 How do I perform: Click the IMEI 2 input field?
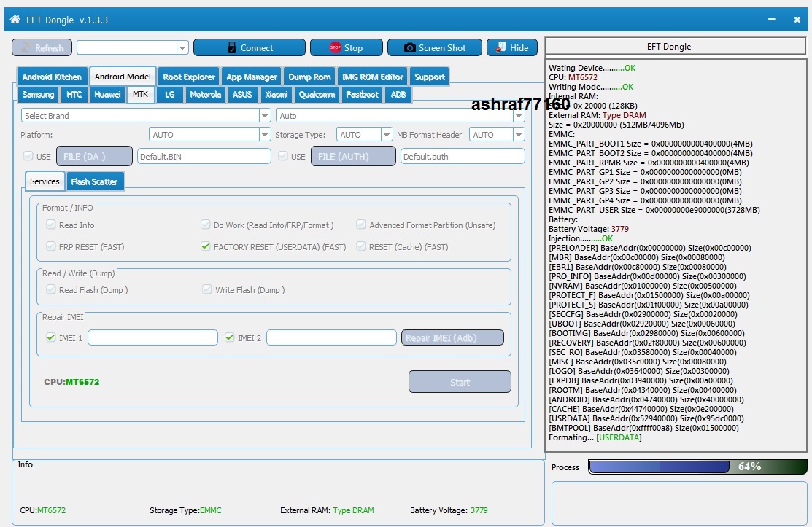(331, 337)
